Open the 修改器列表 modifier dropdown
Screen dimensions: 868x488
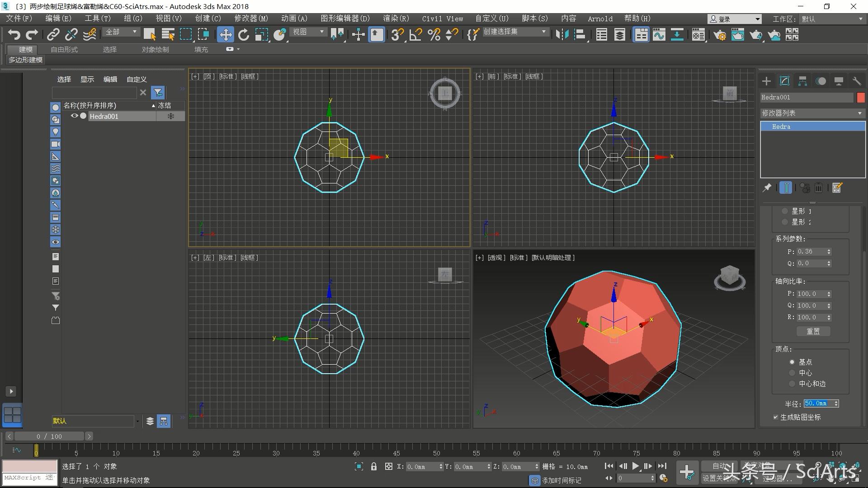812,113
